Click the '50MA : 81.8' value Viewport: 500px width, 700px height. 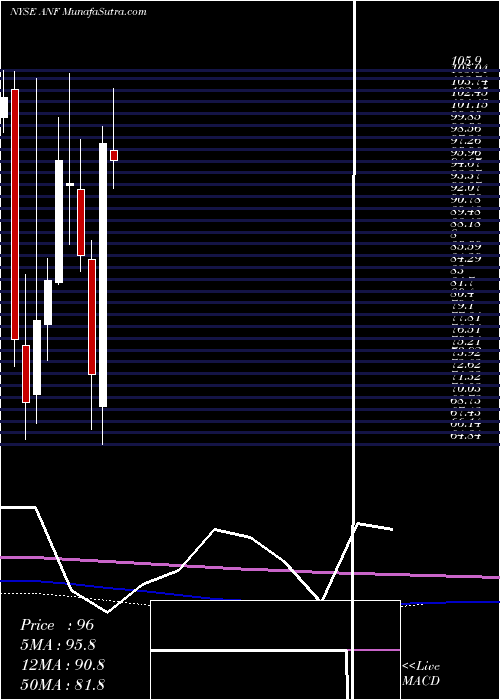click(x=62, y=684)
